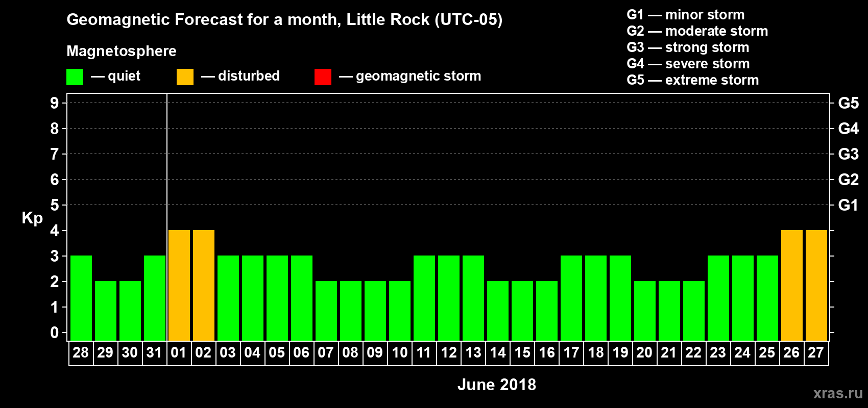Select the orange bar for June 27

click(816, 286)
